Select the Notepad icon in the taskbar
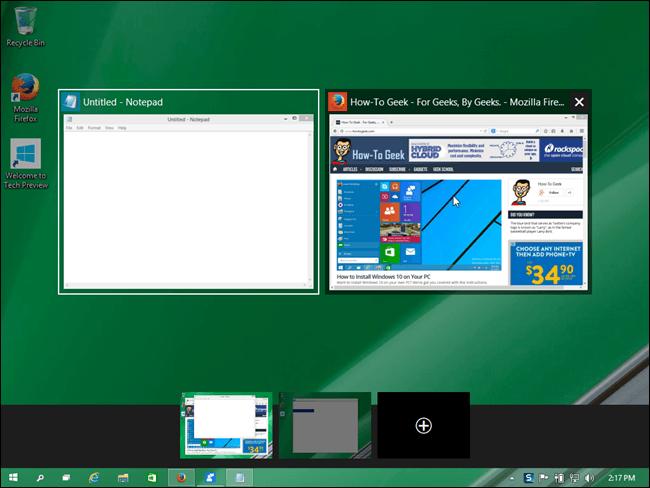This screenshot has width=650, height=488. (240, 477)
